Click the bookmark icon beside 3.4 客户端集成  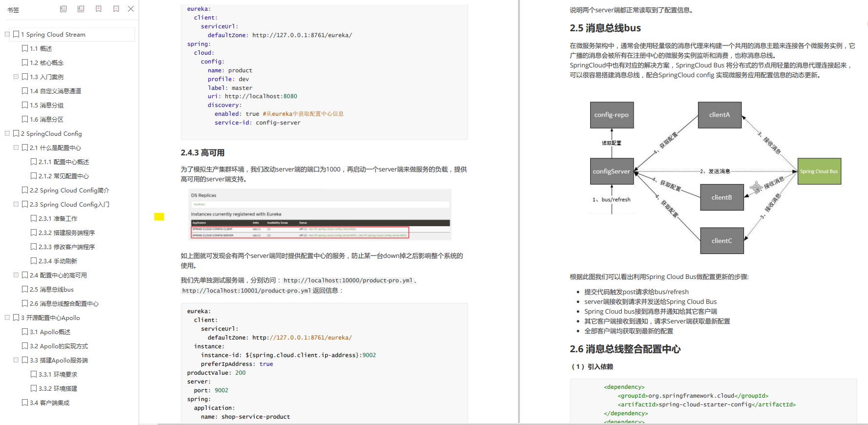(25, 403)
